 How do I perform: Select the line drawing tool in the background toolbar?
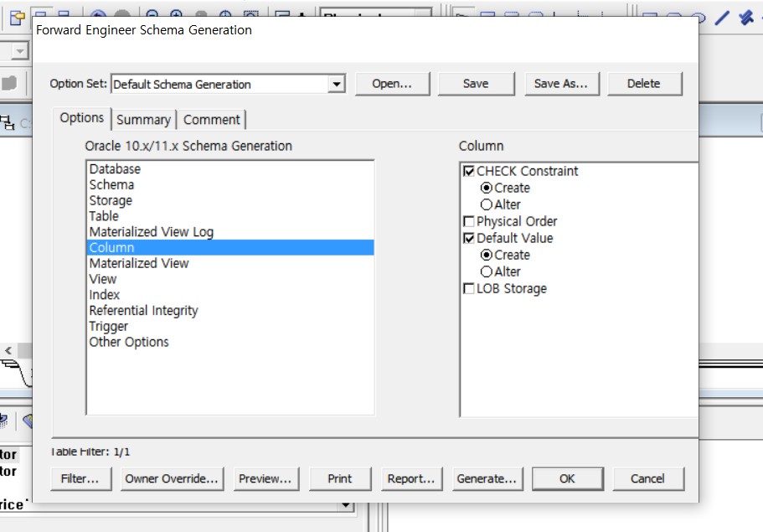click(x=722, y=18)
